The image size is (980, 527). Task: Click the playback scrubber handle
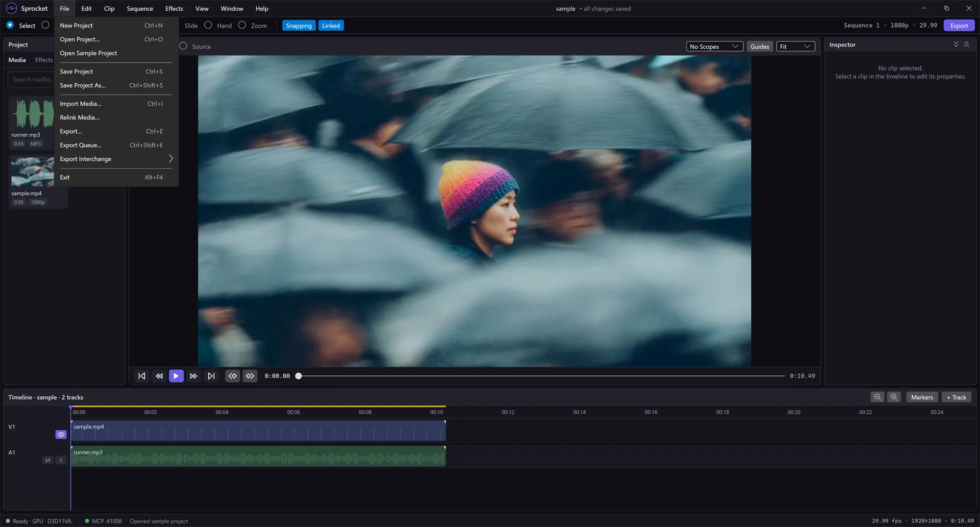(x=299, y=376)
